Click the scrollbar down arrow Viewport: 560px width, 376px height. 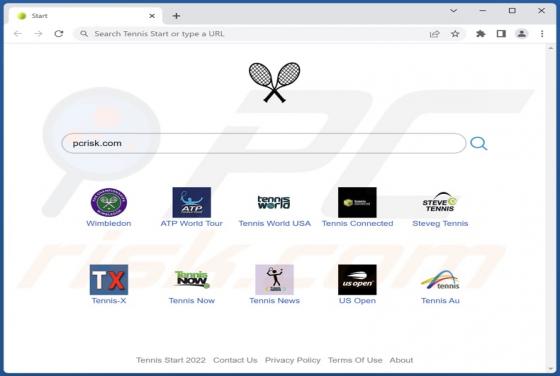point(550,369)
